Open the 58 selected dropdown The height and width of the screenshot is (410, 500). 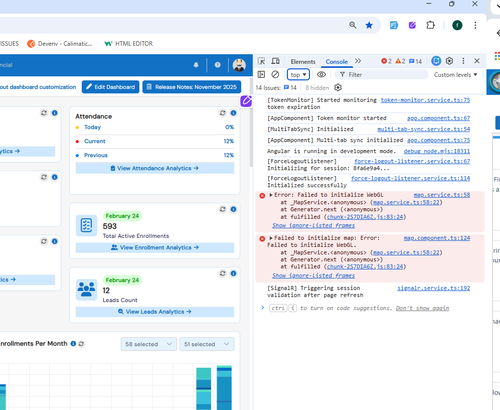[x=149, y=344]
